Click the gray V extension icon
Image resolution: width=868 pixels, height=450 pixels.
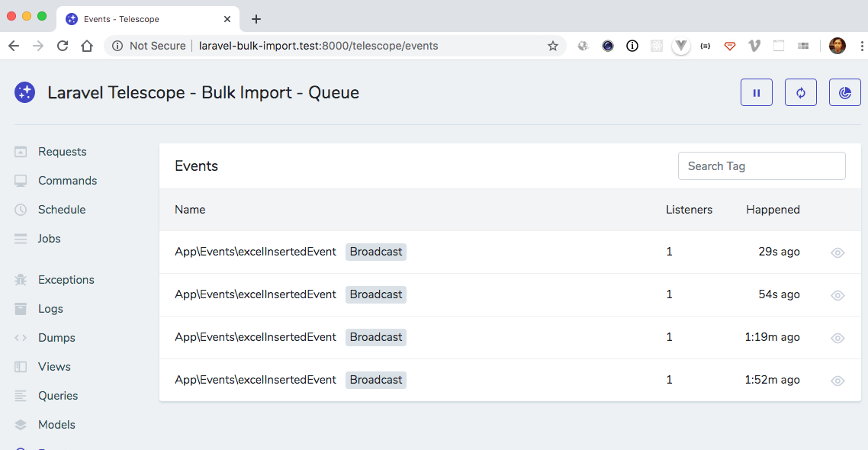[x=754, y=46]
